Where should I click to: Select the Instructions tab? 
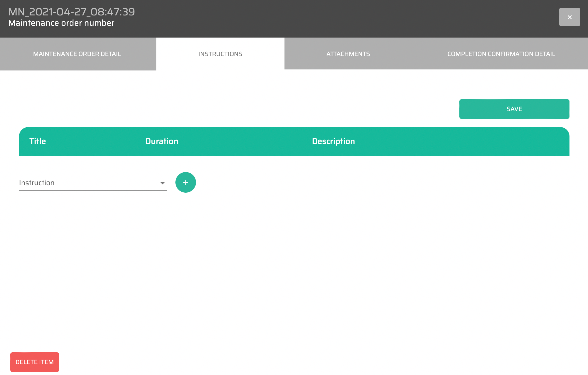220,54
